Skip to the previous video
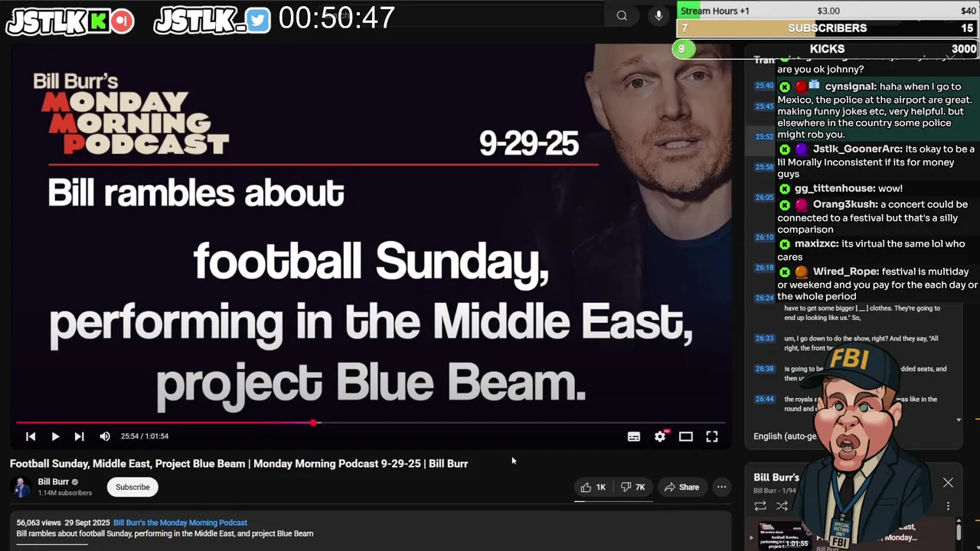The width and height of the screenshot is (980, 551). (x=31, y=436)
